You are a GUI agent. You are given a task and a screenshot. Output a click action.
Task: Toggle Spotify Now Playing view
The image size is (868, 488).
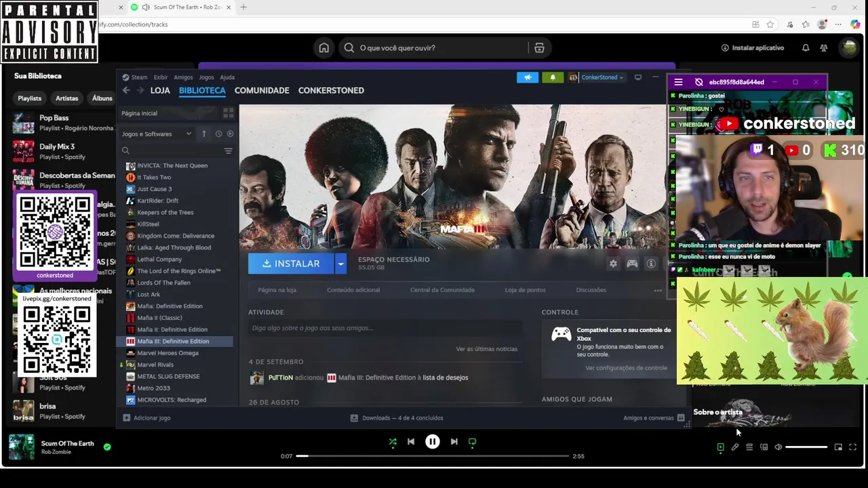coord(720,447)
